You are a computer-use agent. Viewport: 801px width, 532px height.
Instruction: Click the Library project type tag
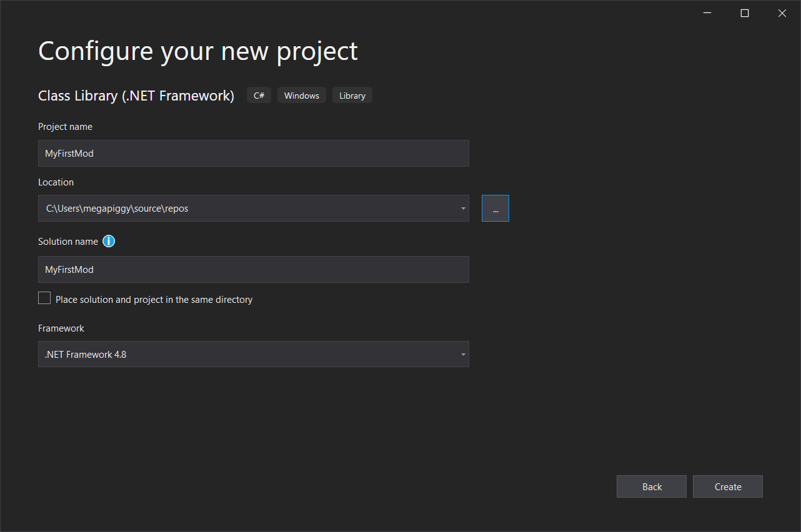(x=352, y=95)
